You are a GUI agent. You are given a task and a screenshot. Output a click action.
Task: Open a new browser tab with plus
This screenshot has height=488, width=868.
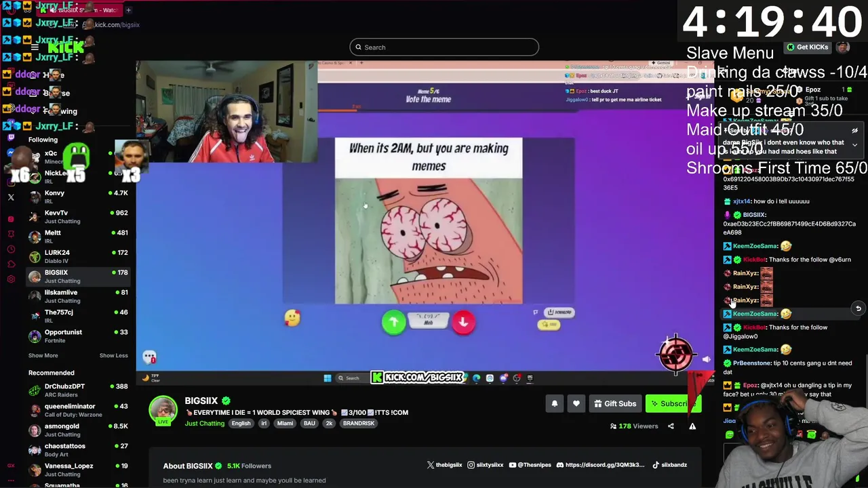(128, 10)
